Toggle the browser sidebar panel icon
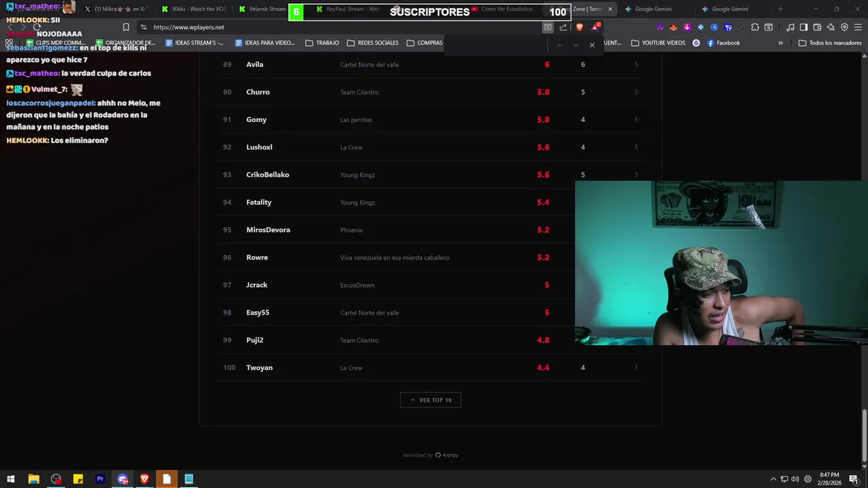 (804, 27)
